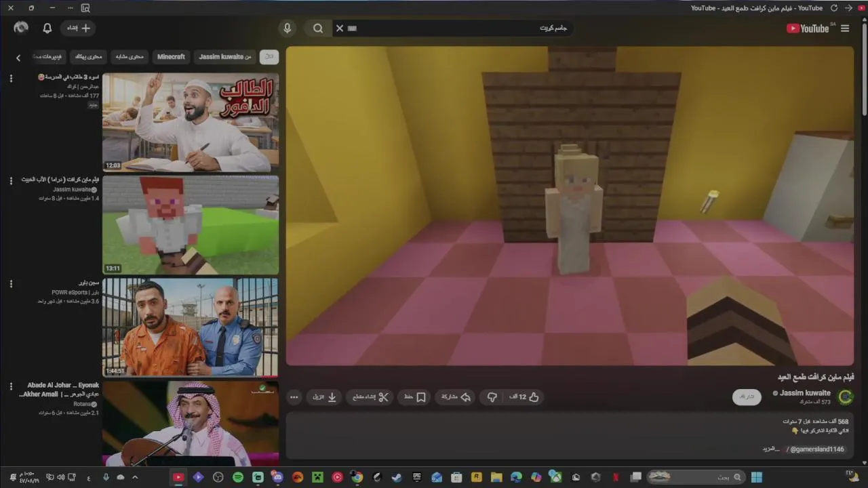868x488 pixels.
Task: Open the Abade Al Johar Rotana thumbnail
Action: pyautogui.click(x=191, y=424)
